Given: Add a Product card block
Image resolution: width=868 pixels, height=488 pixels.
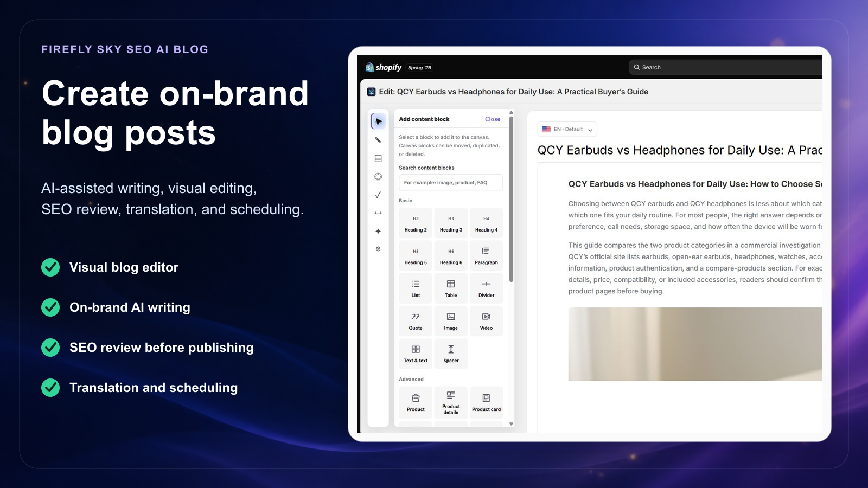Looking at the screenshot, I should (486, 402).
